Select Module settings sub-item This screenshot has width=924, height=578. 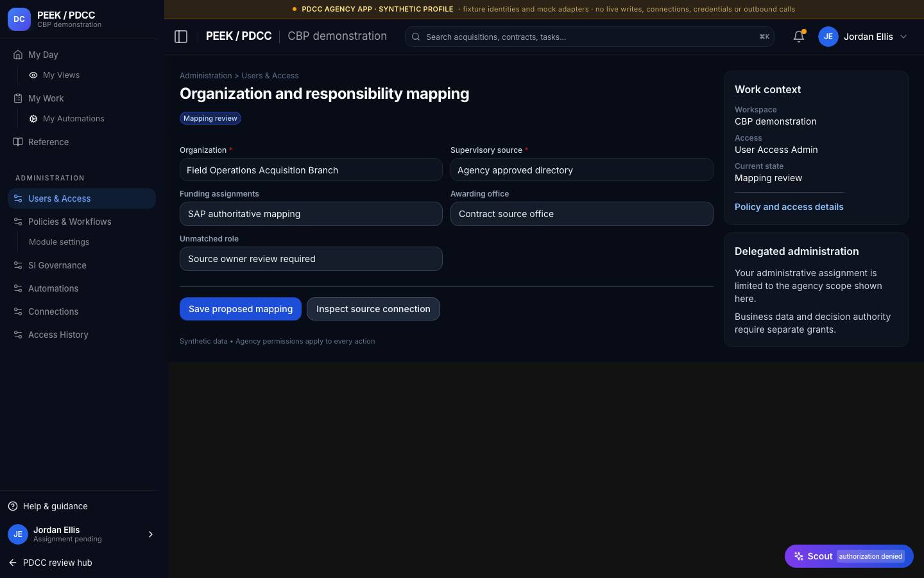click(59, 242)
